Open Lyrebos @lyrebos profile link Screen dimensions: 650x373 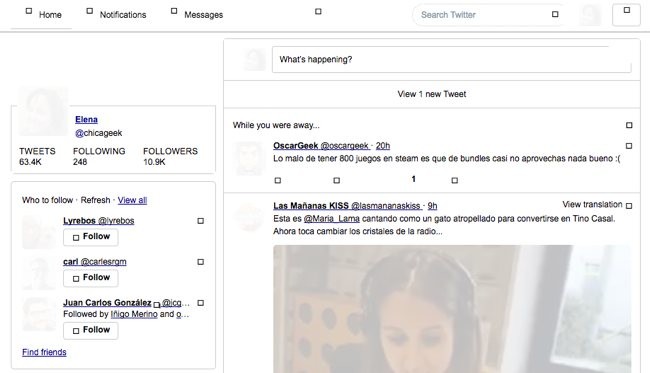[x=99, y=221]
